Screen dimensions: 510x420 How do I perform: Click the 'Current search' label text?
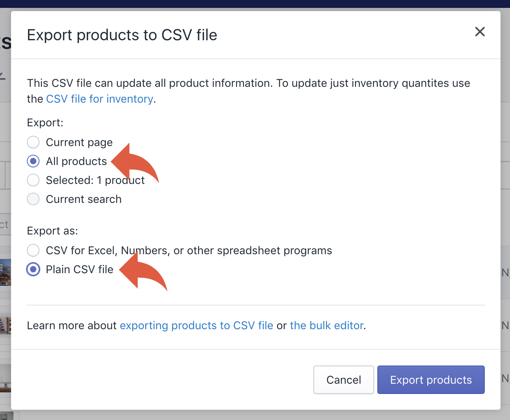click(x=84, y=199)
